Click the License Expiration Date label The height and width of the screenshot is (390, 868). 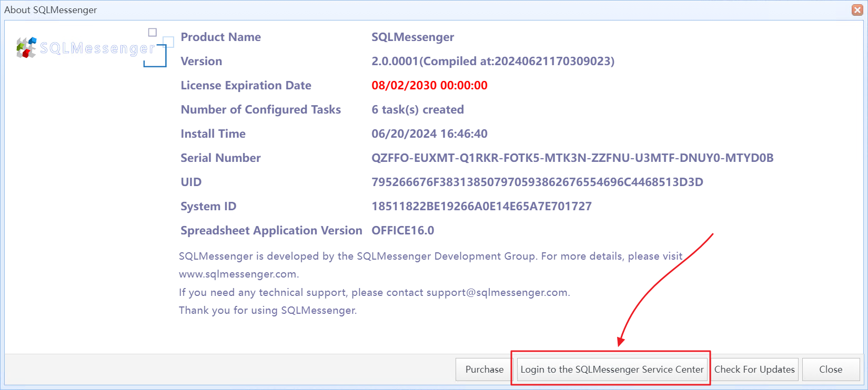pyautogui.click(x=246, y=85)
